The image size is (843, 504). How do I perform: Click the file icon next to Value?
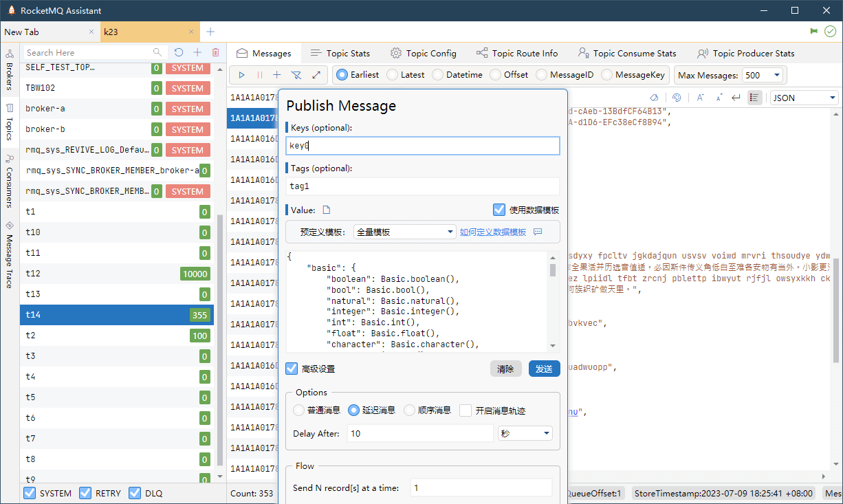[327, 210]
